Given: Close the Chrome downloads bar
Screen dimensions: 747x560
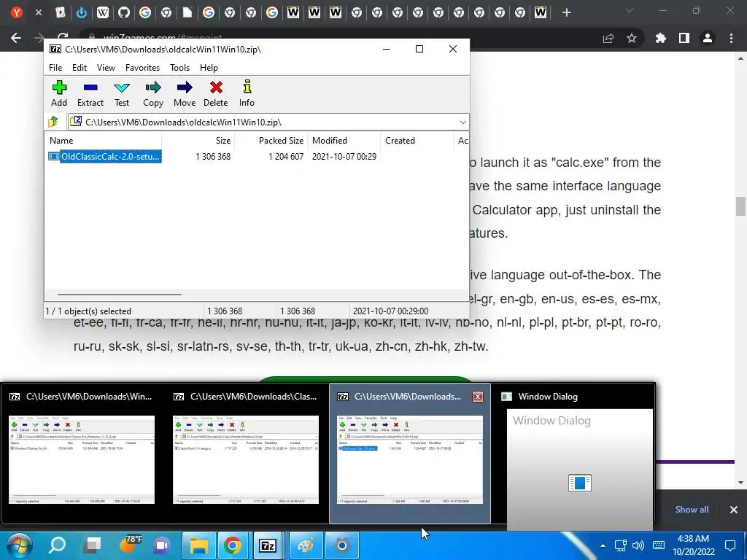Looking at the screenshot, I should pyautogui.click(x=734, y=510).
